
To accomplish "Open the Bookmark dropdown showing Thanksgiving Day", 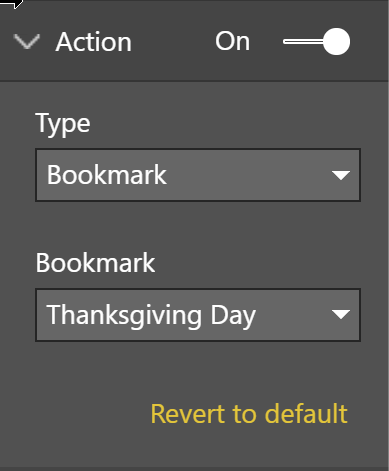I will (198, 315).
